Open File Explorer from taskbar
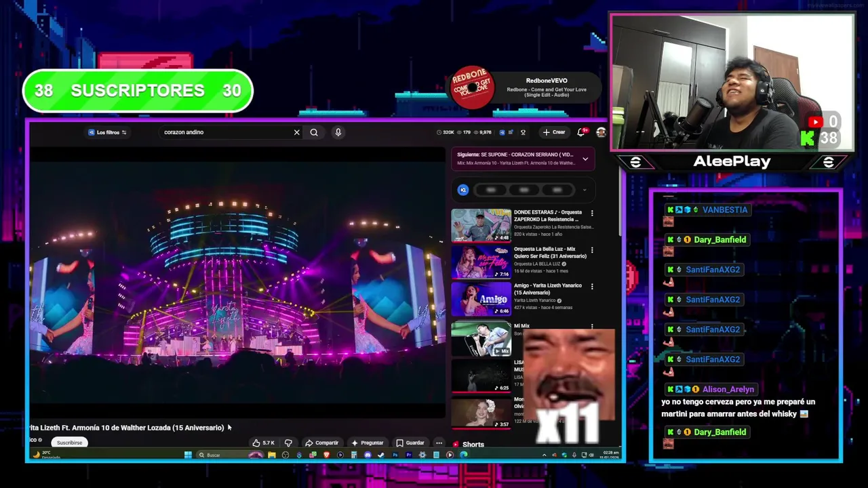Viewport: 868px width, 488px height. pos(272,455)
